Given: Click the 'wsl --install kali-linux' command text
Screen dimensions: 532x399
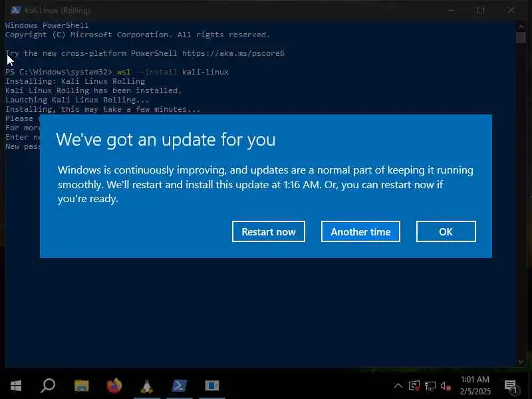Looking at the screenshot, I should (x=173, y=72).
